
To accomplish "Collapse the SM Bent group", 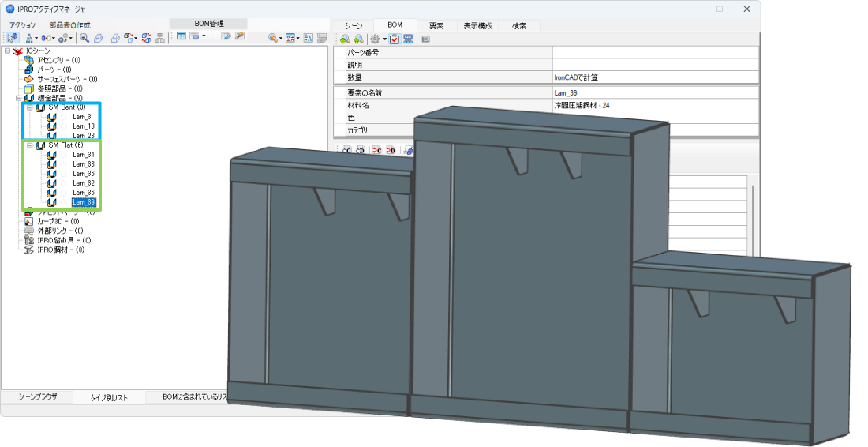I will [x=29, y=107].
